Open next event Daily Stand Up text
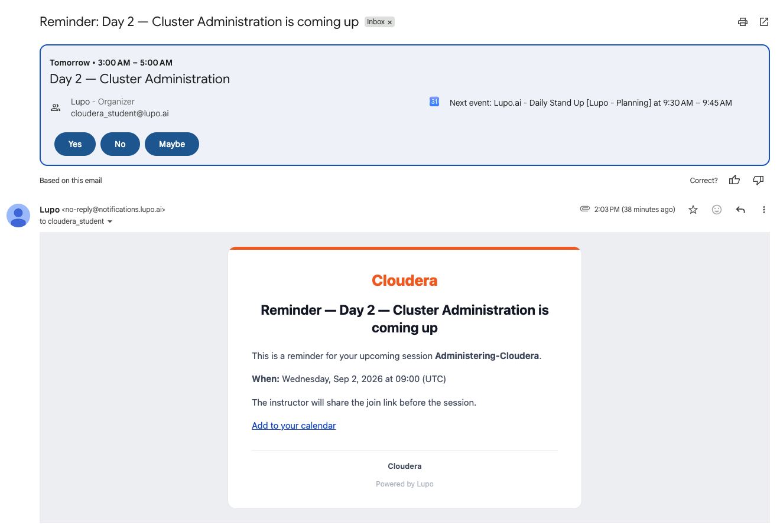The height and width of the screenshot is (532, 780). (x=590, y=103)
